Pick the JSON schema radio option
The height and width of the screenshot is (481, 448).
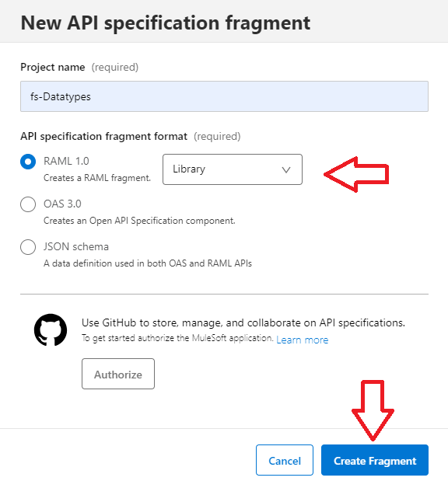[x=28, y=247]
